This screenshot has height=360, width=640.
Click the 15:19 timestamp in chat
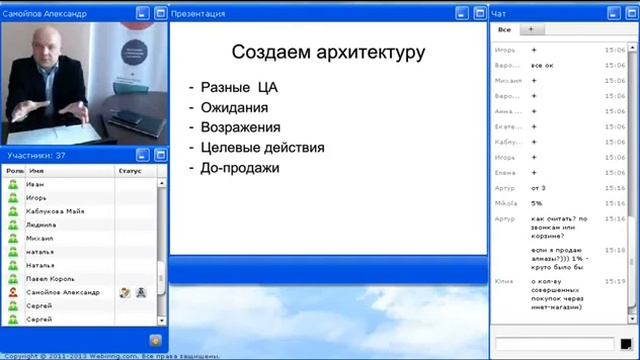point(615,281)
